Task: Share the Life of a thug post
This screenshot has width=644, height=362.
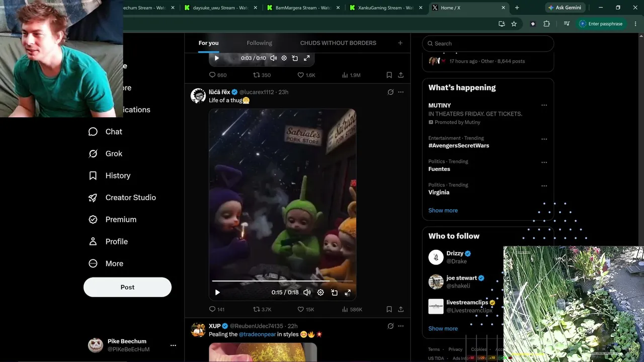Action: pyautogui.click(x=401, y=309)
